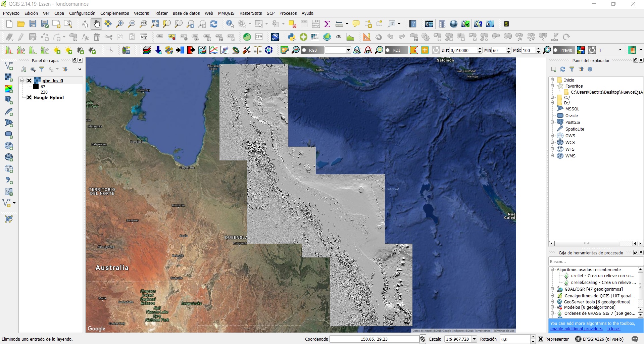This screenshot has height=344, width=644.
Task: Select the r.relief.scaling algorithm entry
Action: point(603,283)
